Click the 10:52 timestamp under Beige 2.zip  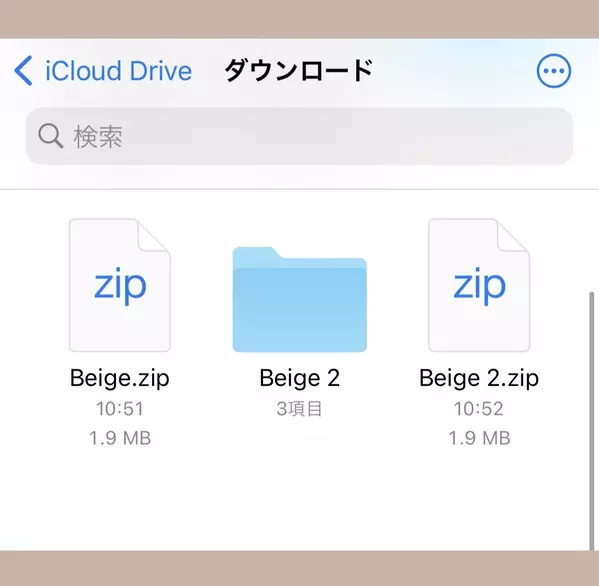479,409
